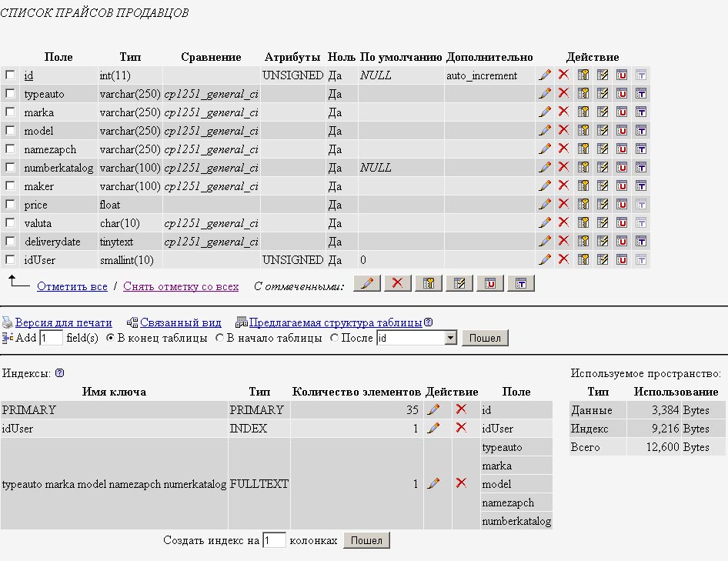Click the unique (U) icon for model row
Viewport: 728px width, 561px height.
(622, 131)
